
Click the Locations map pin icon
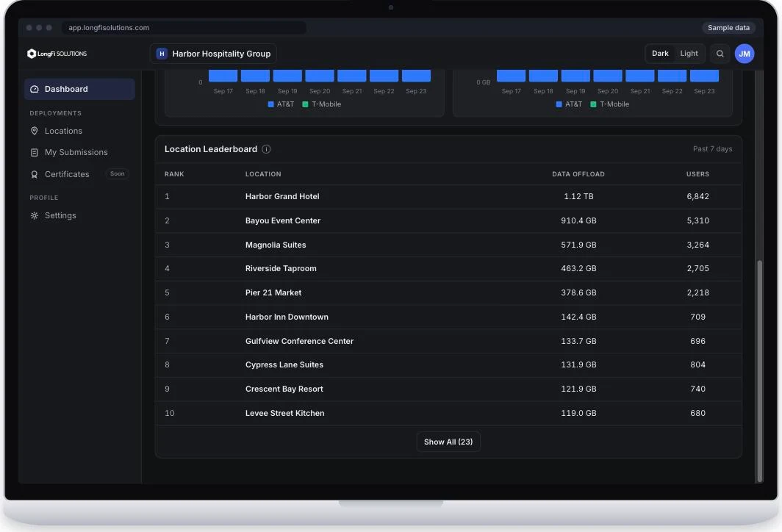coord(35,131)
